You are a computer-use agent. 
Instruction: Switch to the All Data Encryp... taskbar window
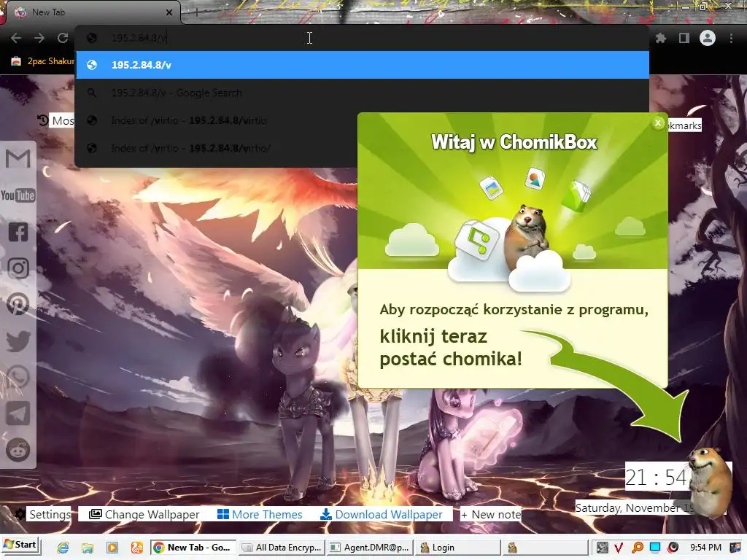click(281, 548)
